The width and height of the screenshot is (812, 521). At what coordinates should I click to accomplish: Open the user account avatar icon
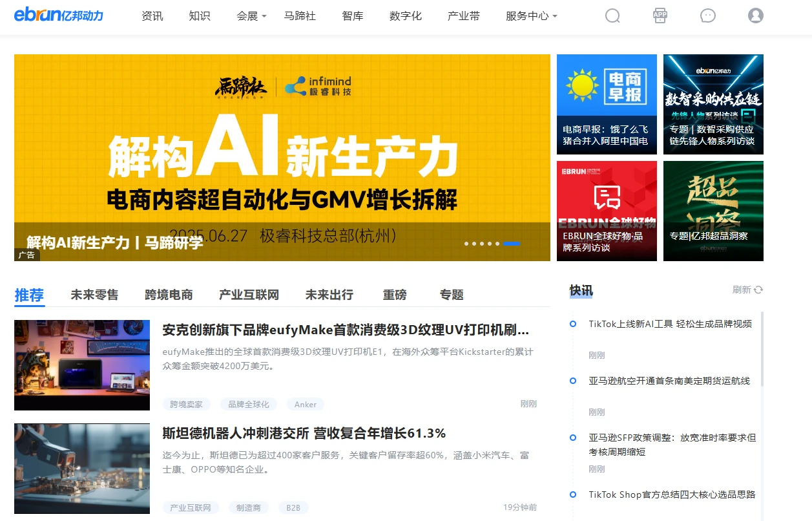point(756,16)
